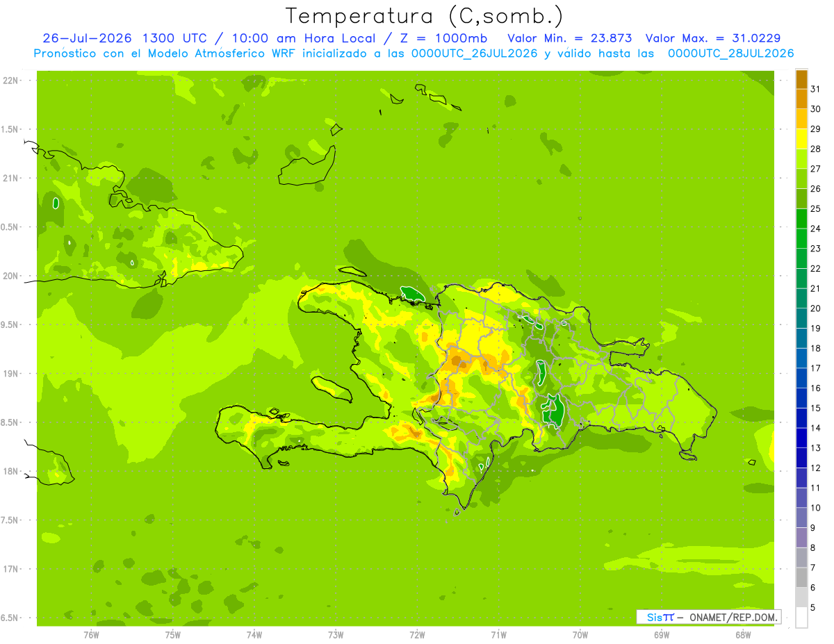834x644 pixels.
Task: Select the dark orange segment between 30 and 31
Action: click(x=801, y=99)
